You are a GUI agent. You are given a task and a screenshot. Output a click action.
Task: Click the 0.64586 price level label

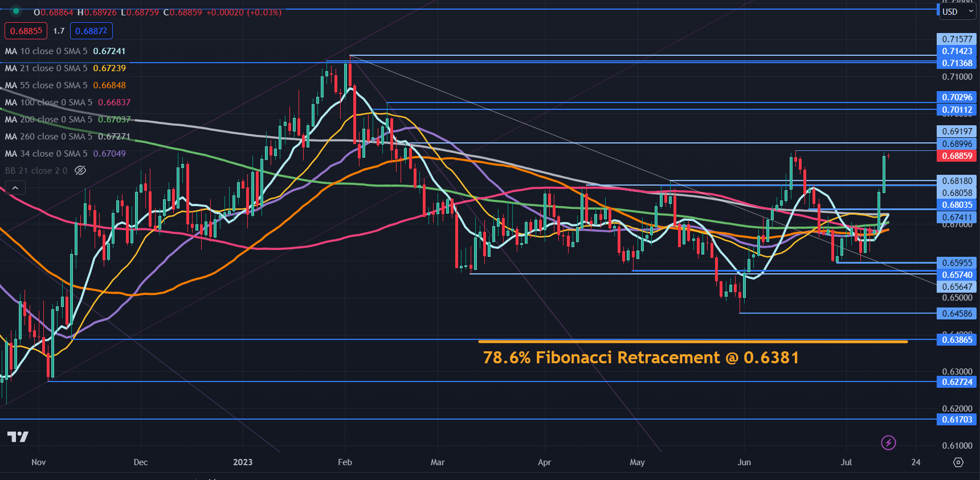click(957, 313)
